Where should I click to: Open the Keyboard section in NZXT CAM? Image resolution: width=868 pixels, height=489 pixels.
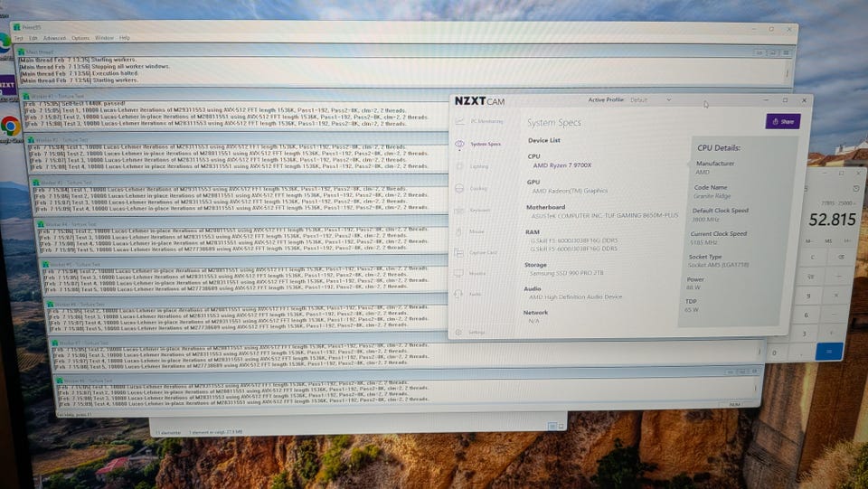tap(473, 211)
